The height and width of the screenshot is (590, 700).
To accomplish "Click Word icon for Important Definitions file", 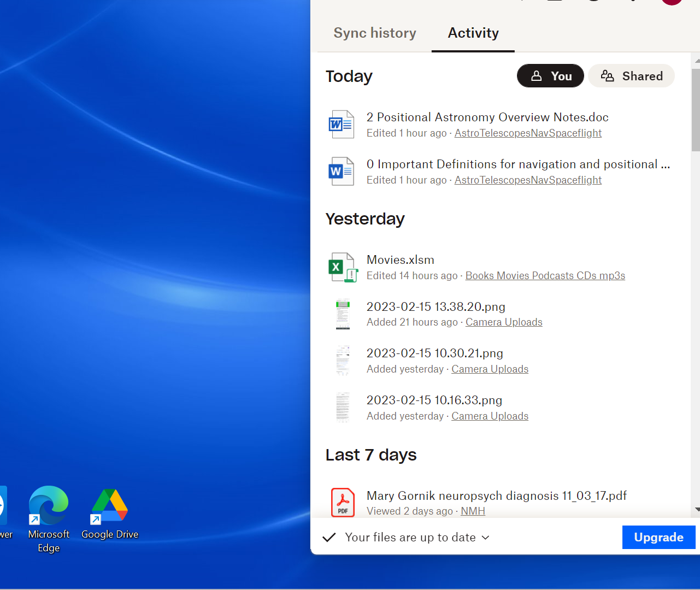I will (342, 172).
